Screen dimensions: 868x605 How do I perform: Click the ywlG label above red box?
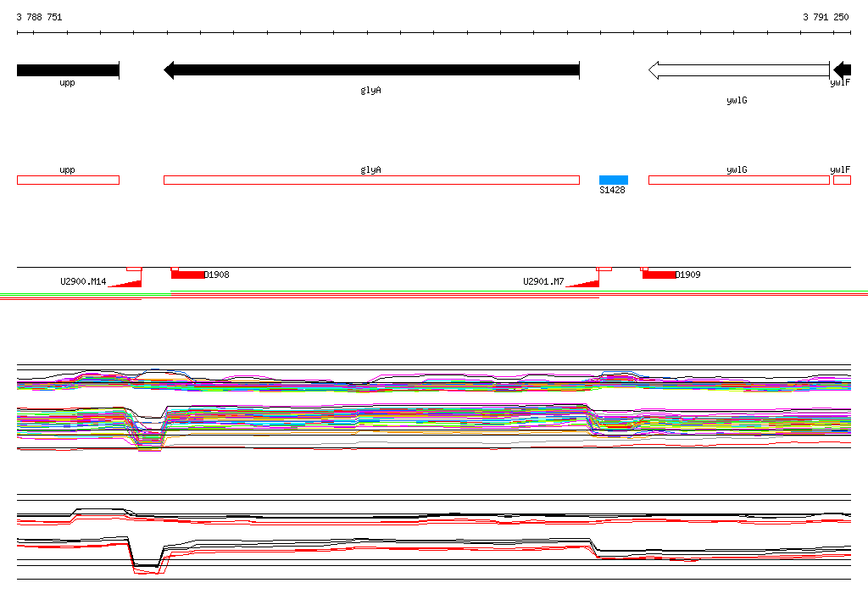(737, 170)
